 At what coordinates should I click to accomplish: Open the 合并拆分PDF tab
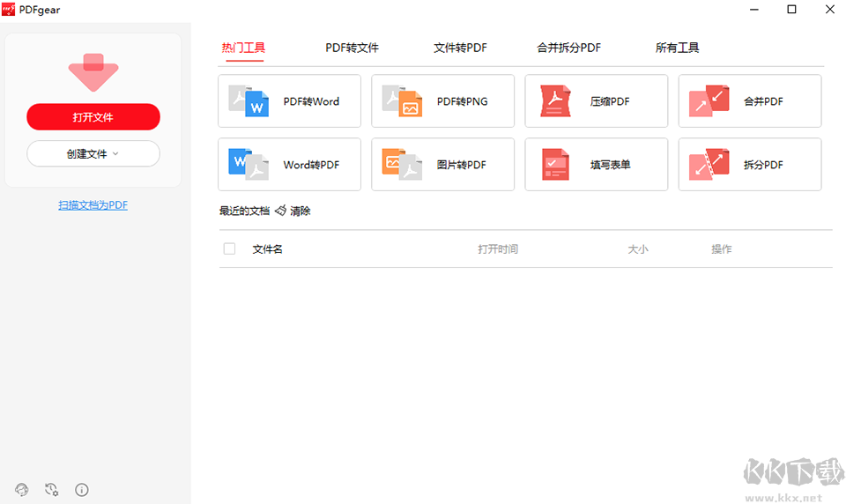(568, 48)
